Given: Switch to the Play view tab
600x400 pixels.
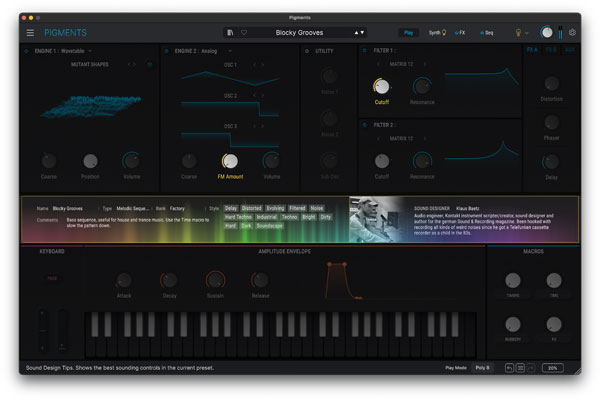Looking at the screenshot, I should (409, 33).
